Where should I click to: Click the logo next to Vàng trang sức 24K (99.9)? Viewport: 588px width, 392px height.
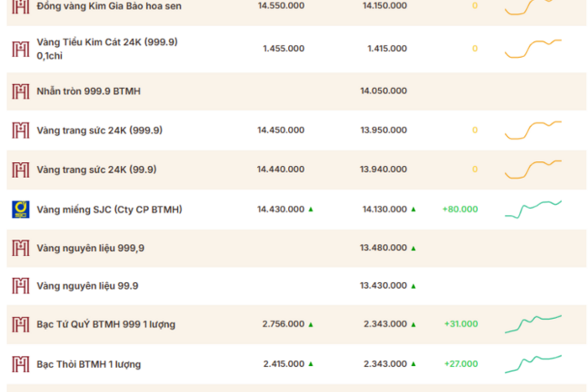click(21, 170)
